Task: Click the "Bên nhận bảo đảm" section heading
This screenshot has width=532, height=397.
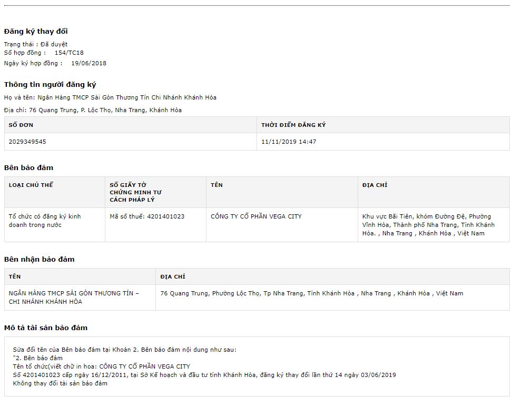Action: (x=40, y=259)
